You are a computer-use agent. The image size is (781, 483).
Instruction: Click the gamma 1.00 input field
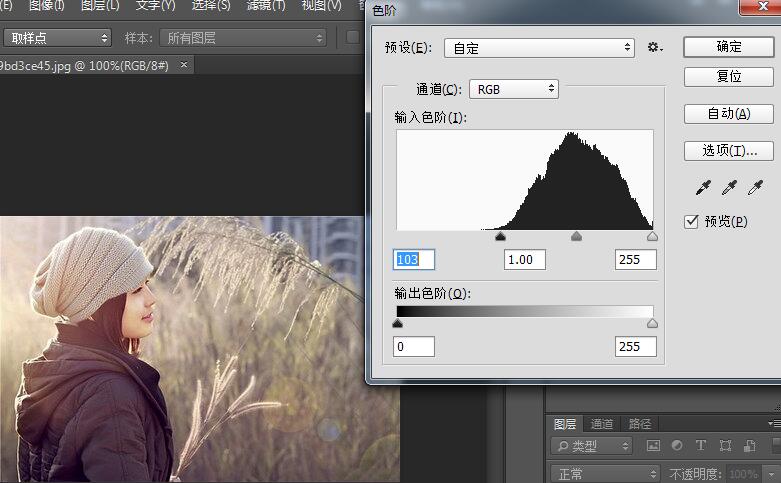[x=526, y=260]
